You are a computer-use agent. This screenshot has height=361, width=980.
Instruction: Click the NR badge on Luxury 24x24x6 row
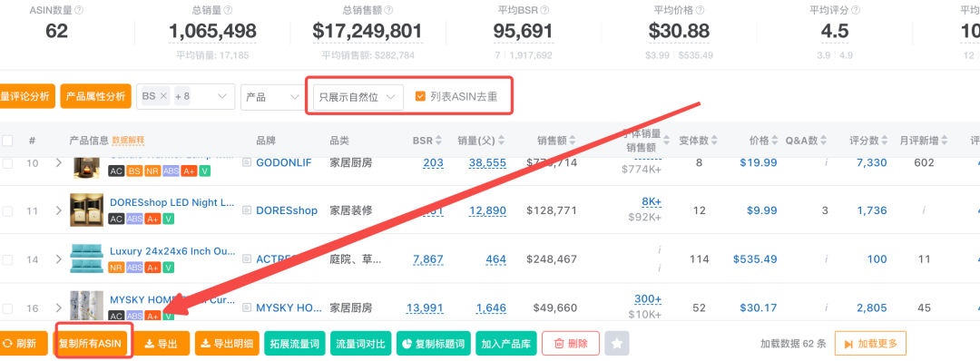(x=116, y=268)
